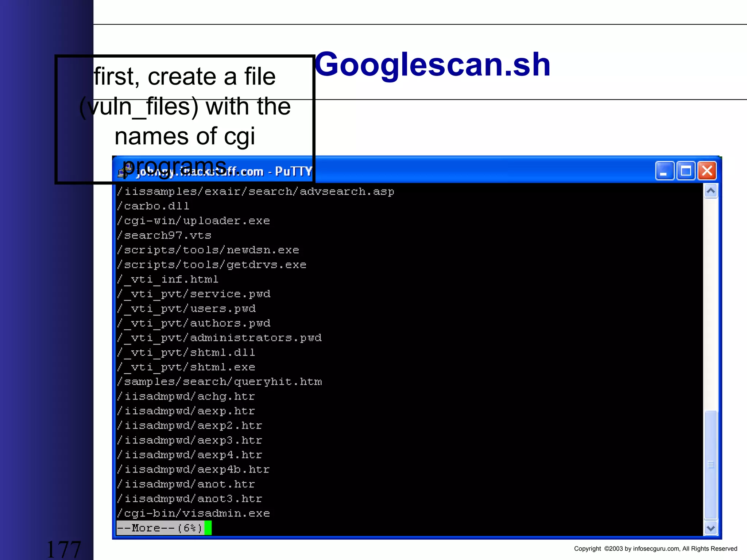Viewport: 747px width, 560px height.
Task: Click the /iisadmpwd/aexp2.htr line
Action: 190,425
